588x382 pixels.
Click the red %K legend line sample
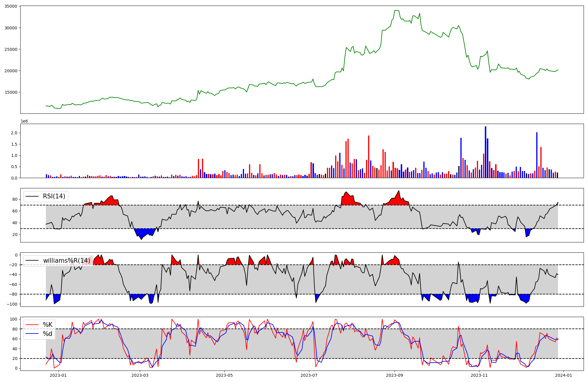pyautogui.click(x=32, y=325)
